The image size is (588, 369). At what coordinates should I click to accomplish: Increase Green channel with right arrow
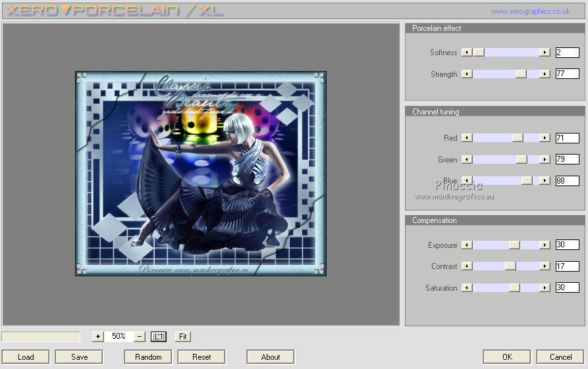[x=545, y=160]
